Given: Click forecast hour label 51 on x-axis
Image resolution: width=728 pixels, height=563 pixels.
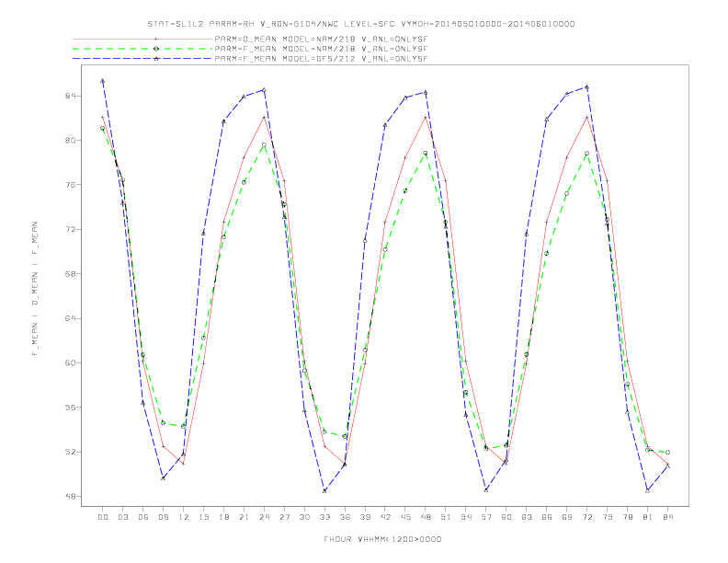Looking at the screenshot, I should click(x=446, y=517).
